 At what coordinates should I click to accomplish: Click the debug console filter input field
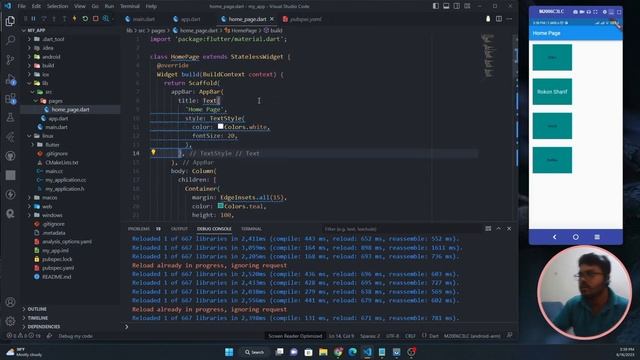click(401, 229)
